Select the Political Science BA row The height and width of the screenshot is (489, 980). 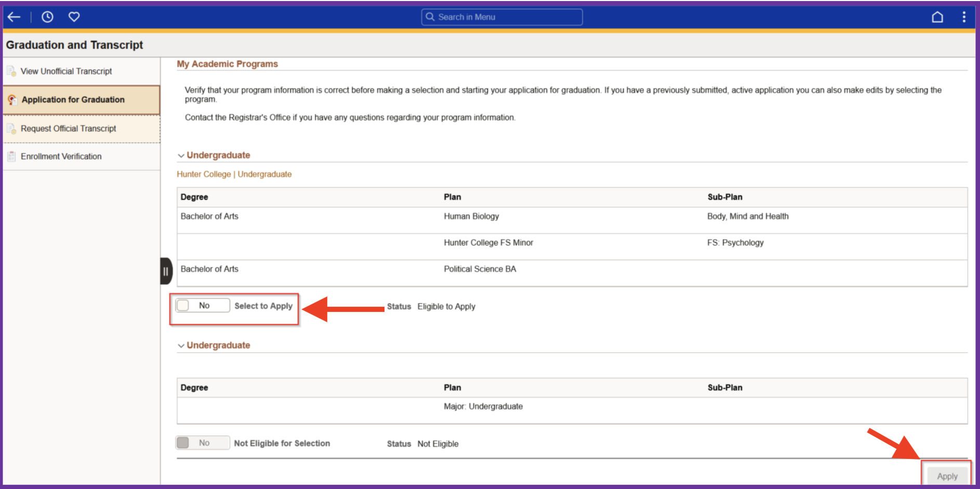pyautogui.click(x=480, y=269)
